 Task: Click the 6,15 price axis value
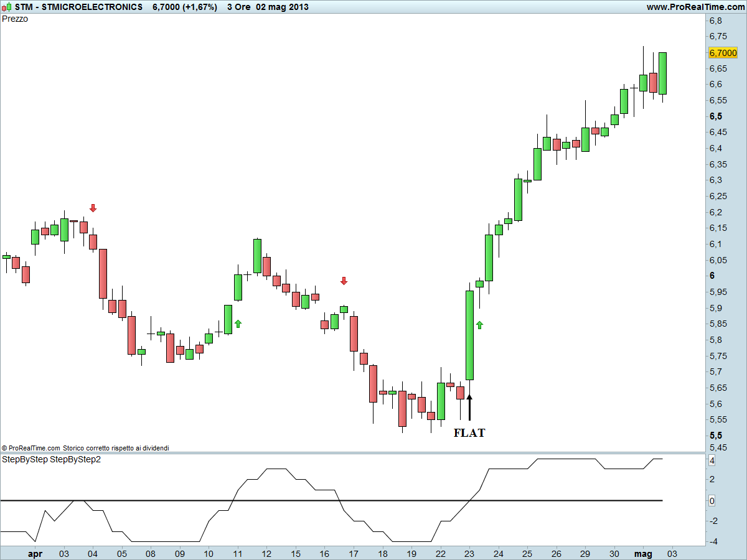pyautogui.click(x=718, y=228)
